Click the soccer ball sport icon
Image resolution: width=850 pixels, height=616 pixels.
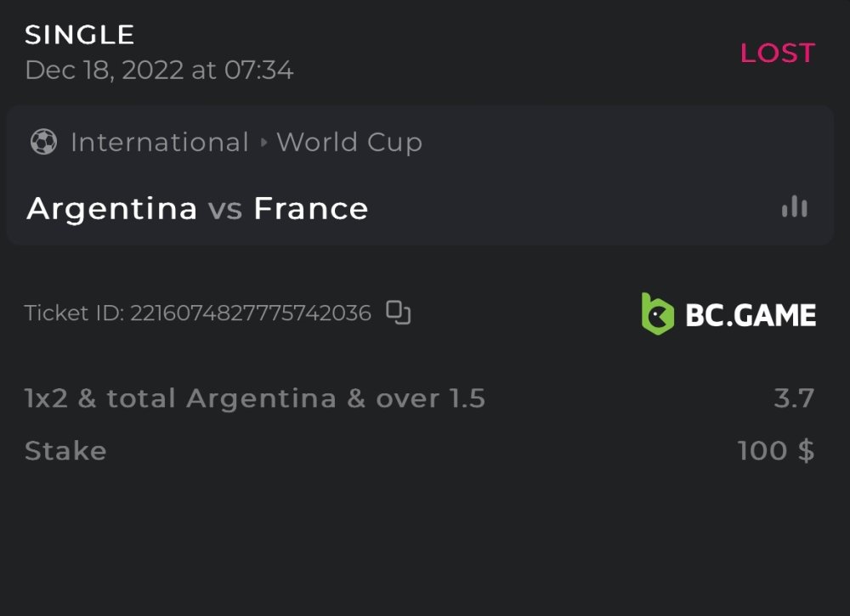tap(43, 142)
